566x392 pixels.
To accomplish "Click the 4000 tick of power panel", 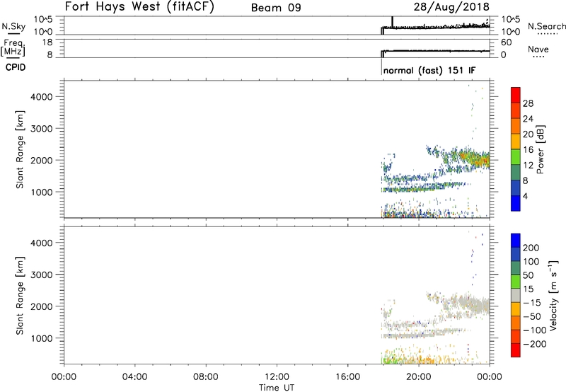I will (x=42, y=97).
